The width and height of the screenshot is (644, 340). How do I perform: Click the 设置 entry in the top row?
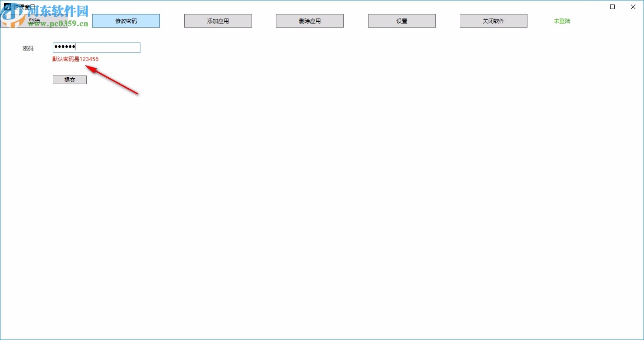(401, 21)
